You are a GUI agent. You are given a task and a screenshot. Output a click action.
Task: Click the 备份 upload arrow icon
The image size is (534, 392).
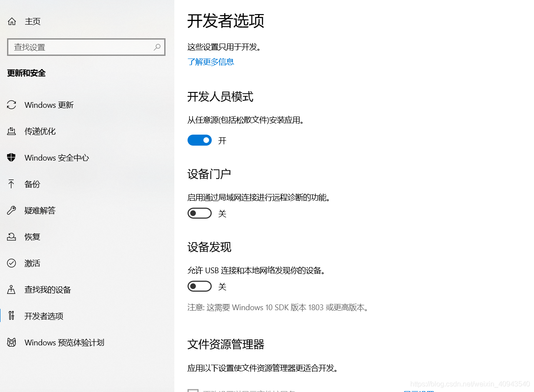(x=11, y=184)
